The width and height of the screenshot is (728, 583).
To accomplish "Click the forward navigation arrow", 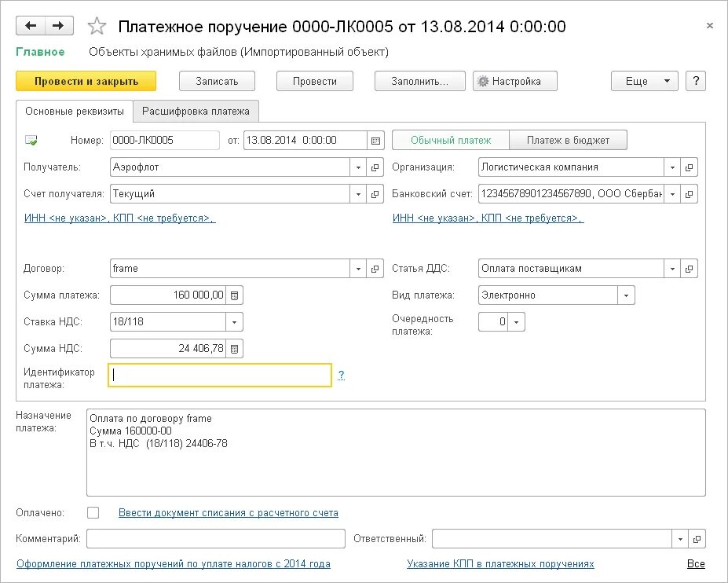I will (x=57, y=26).
